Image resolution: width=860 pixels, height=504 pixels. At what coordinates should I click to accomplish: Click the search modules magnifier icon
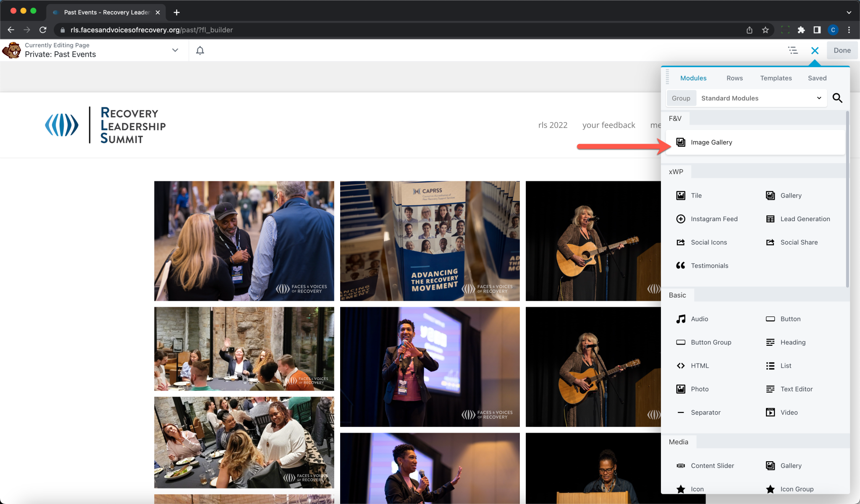pos(837,98)
